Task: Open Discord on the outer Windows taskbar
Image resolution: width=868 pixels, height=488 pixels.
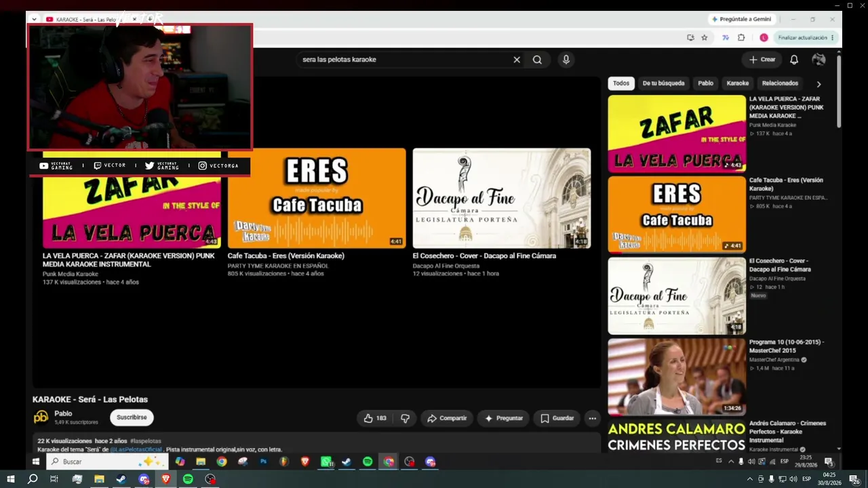Action: coord(144,479)
